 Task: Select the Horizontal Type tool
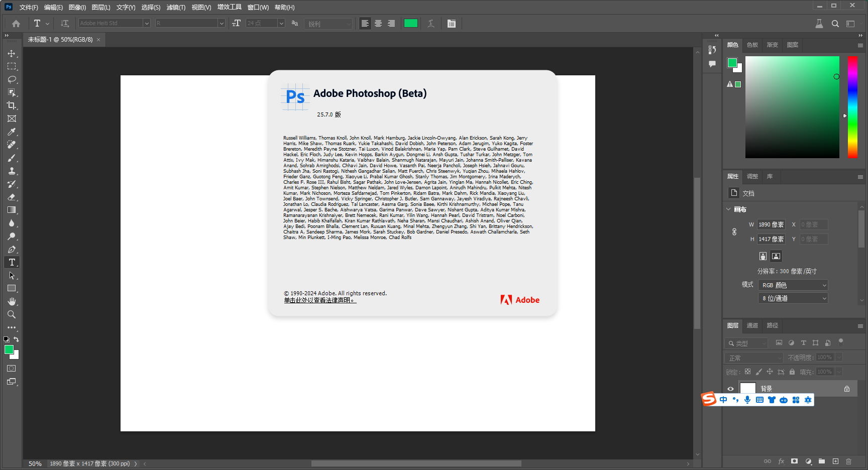pos(12,262)
